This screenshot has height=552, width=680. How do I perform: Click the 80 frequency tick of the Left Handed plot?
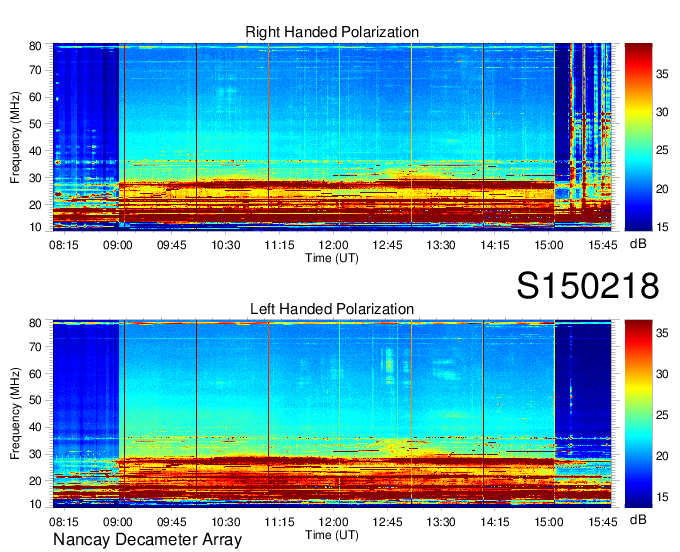tap(35, 323)
